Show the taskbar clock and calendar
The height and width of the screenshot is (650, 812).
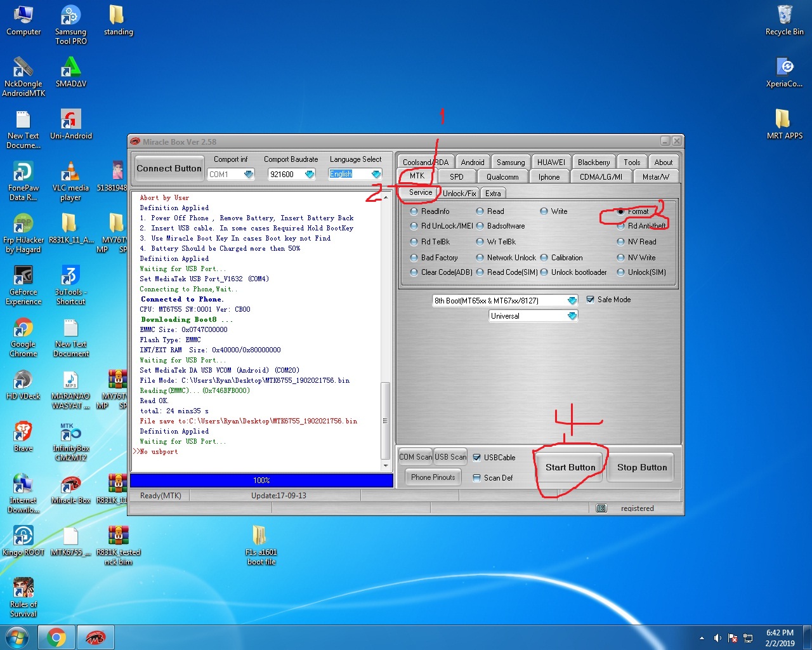[x=780, y=638]
